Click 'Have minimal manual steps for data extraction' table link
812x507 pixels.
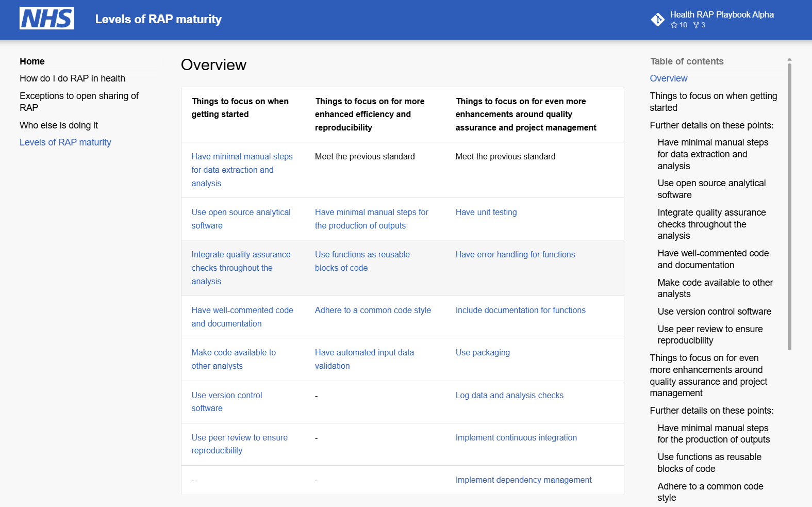(x=242, y=170)
